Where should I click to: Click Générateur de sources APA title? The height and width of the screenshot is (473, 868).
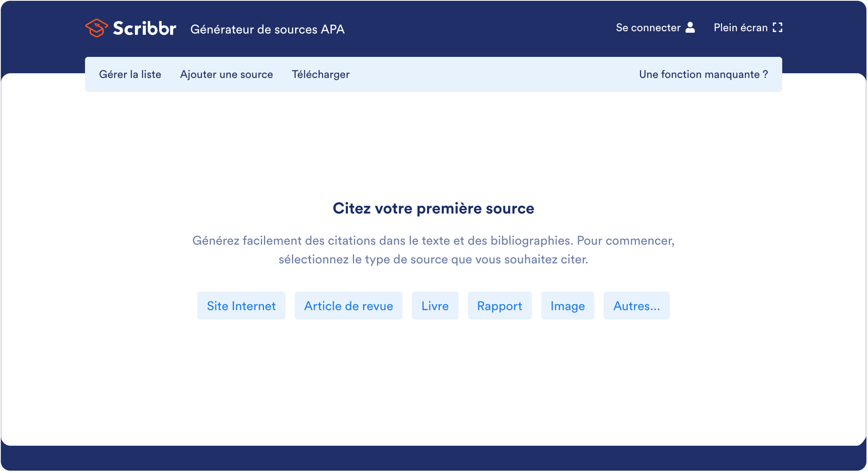[x=267, y=29]
